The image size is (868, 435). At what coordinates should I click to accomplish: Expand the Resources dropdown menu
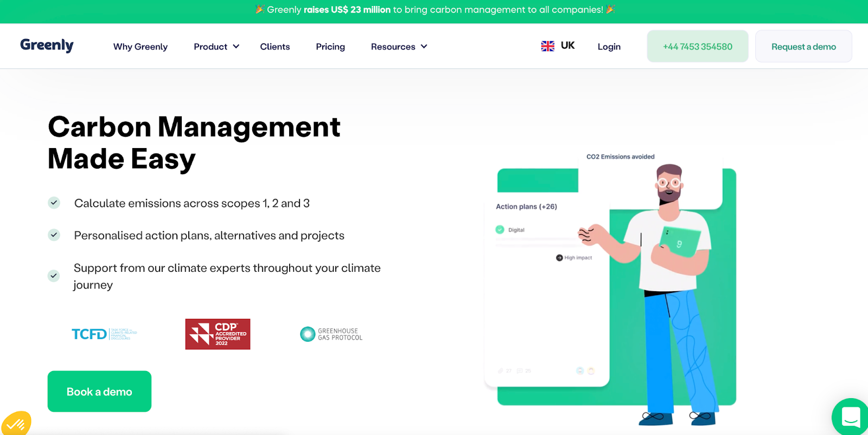(399, 47)
